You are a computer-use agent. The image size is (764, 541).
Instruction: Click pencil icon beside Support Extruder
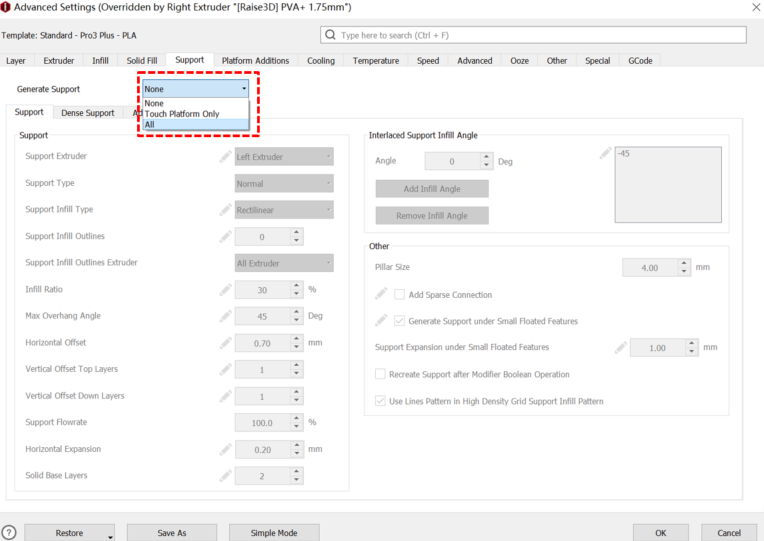click(x=225, y=157)
